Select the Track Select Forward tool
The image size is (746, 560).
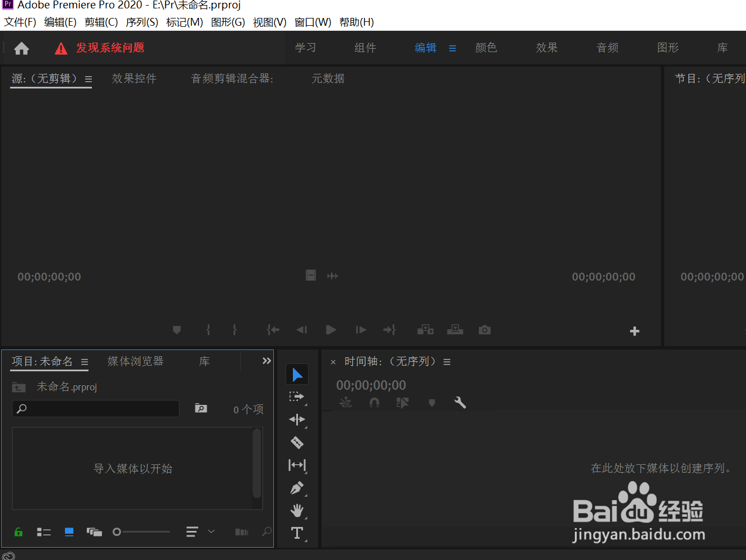coord(297,397)
